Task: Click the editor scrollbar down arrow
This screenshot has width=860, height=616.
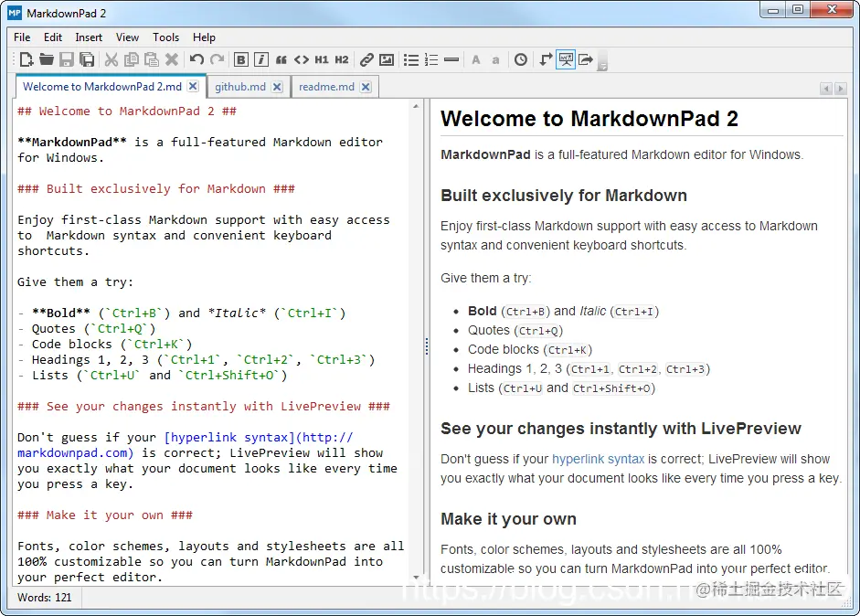Action: [x=416, y=577]
